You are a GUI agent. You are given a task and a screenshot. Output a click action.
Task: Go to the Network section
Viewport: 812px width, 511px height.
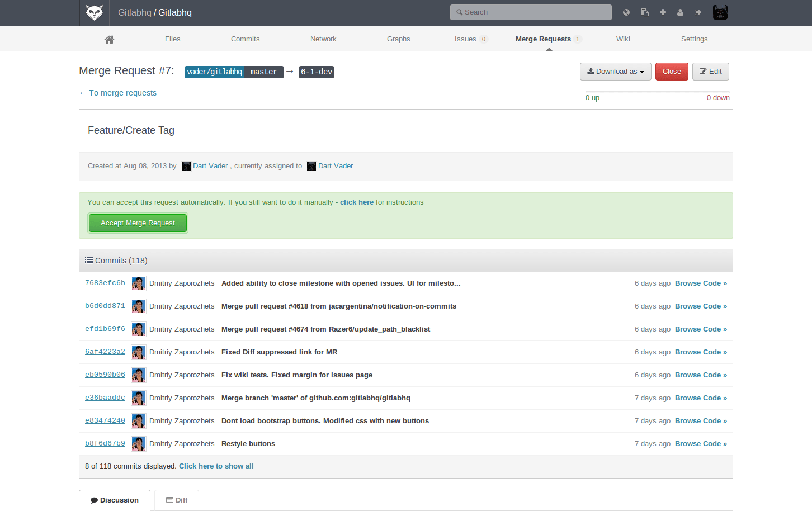coord(323,39)
